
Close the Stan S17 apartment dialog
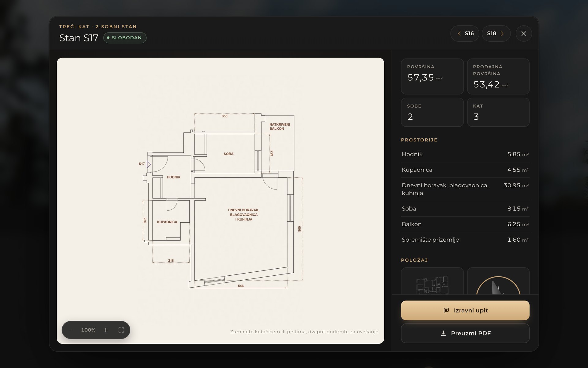click(524, 33)
